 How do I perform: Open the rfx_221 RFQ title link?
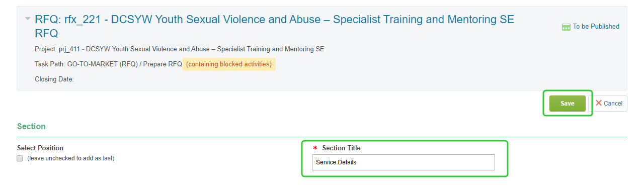click(x=275, y=27)
